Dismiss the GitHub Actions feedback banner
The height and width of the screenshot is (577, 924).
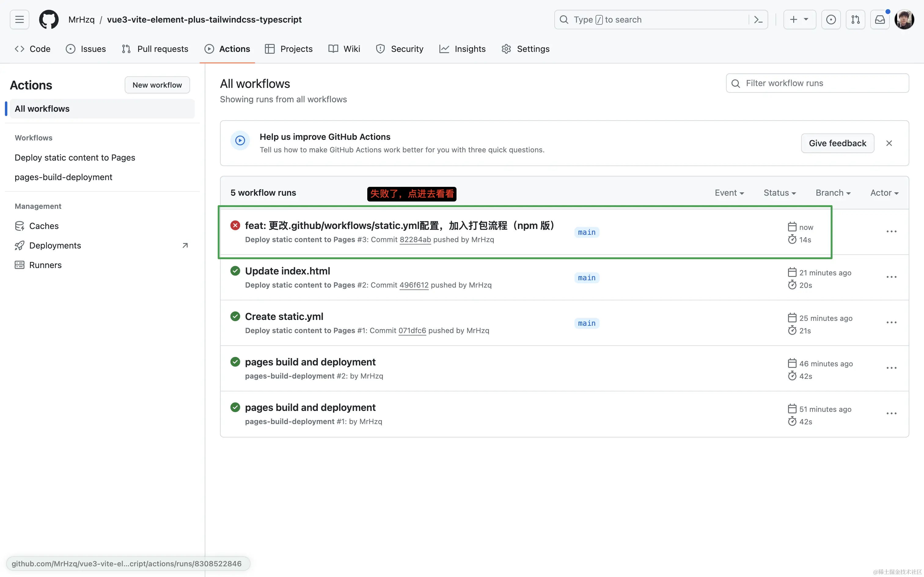coord(889,143)
